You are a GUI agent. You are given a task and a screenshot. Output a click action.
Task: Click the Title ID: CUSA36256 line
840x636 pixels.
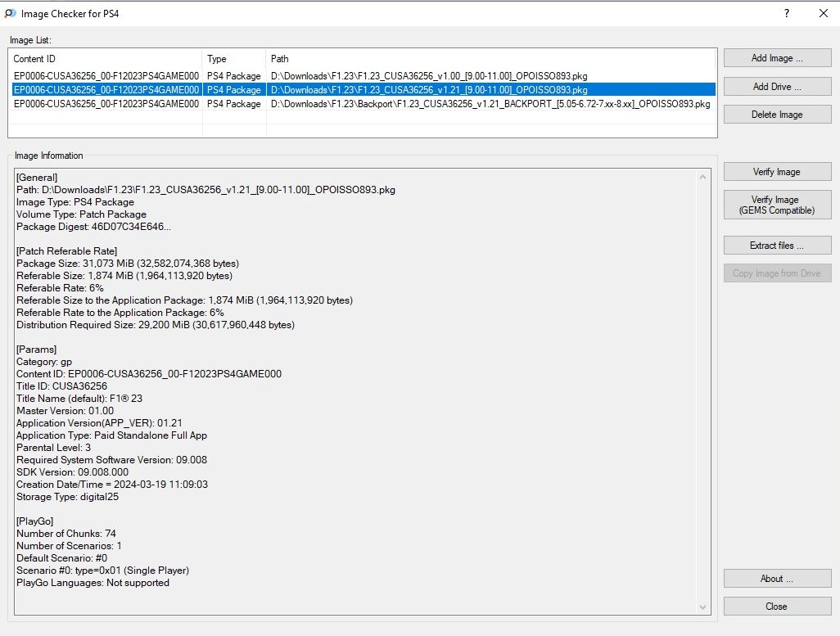point(61,386)
